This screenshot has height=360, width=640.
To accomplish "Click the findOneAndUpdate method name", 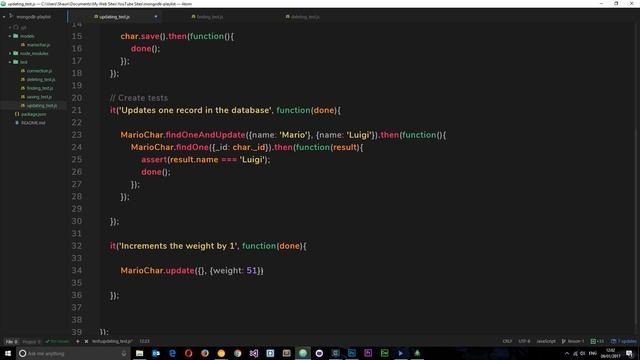I will click(206, 135).
